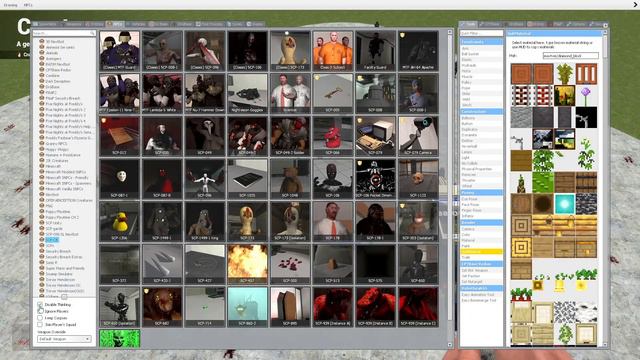Select the highlighted SubMaterial tool
This screenshot has height=360, width=640.
[482, 251]
